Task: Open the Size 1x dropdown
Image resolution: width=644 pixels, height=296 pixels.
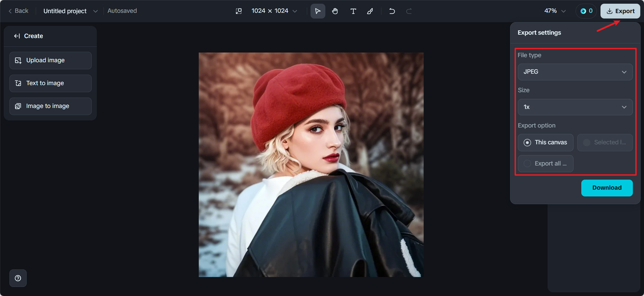Action: pyautogui.click(x=575, y=107)
